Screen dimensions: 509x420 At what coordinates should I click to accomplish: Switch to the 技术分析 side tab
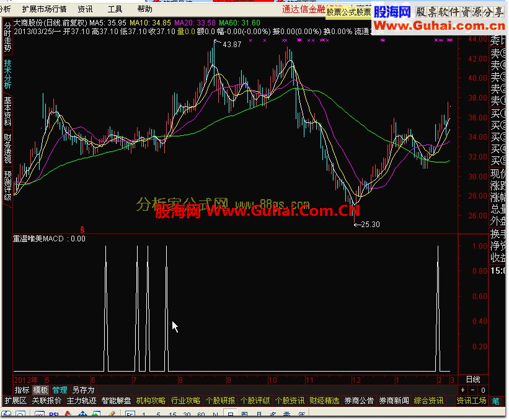point(7,74)
